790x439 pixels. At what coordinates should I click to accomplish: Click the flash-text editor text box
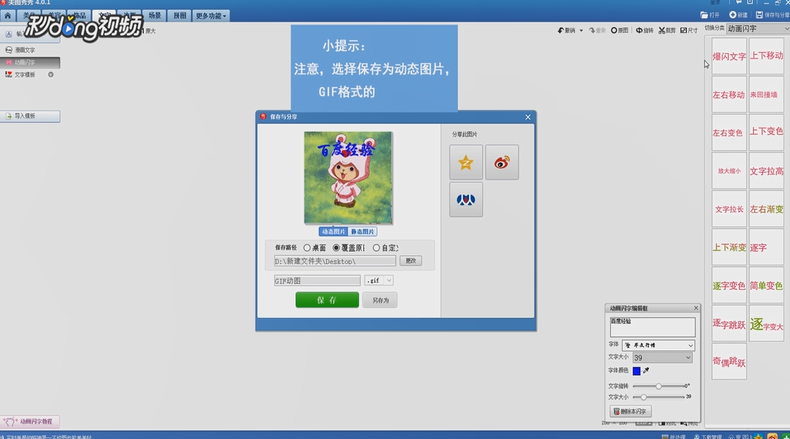[x=652, y=327]
